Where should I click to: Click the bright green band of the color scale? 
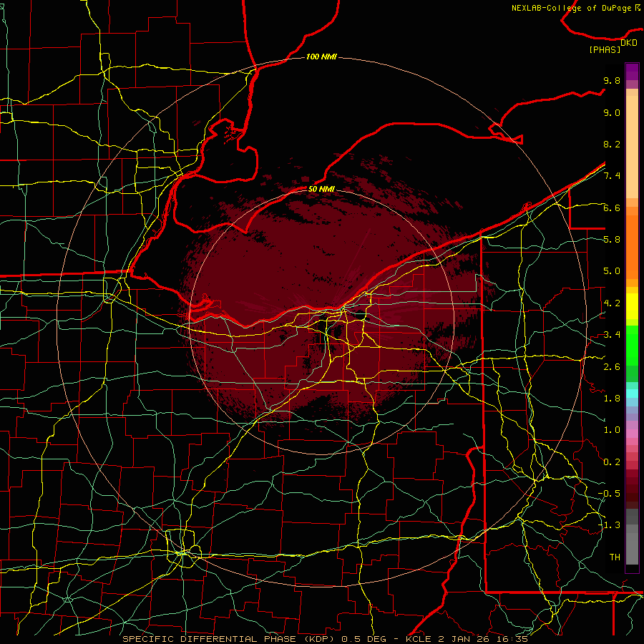[x=632, y=346]
